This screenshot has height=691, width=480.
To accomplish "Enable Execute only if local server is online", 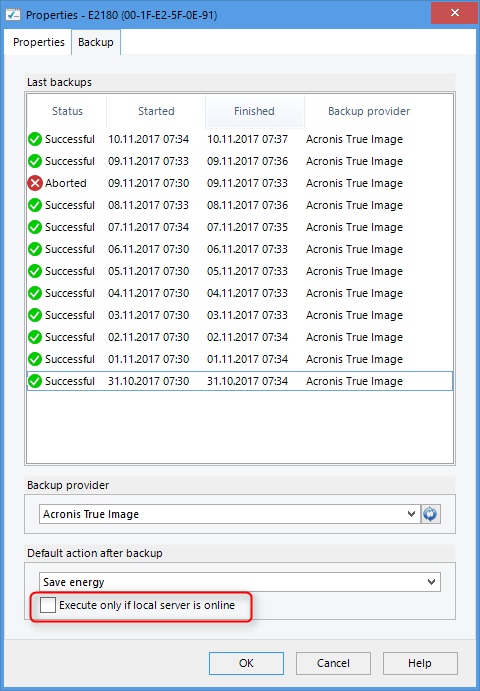I will (x=48, y=605).
